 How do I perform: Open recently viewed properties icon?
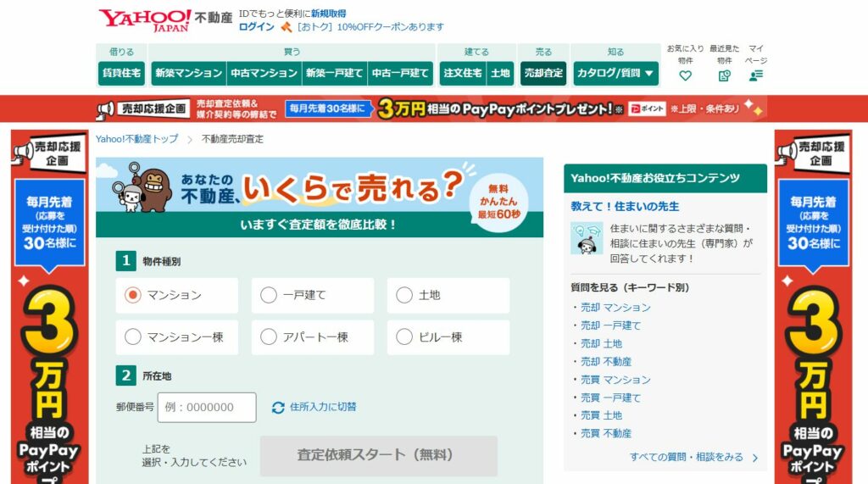724,75
